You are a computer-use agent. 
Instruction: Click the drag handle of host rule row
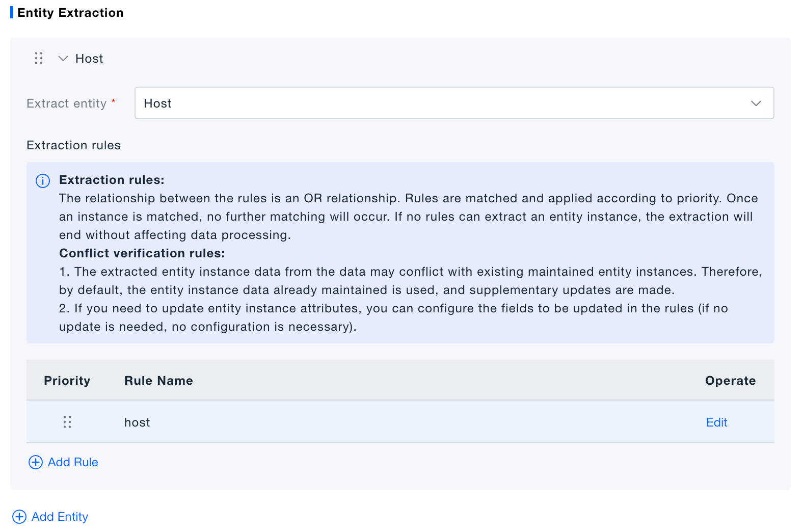[67, 422]
